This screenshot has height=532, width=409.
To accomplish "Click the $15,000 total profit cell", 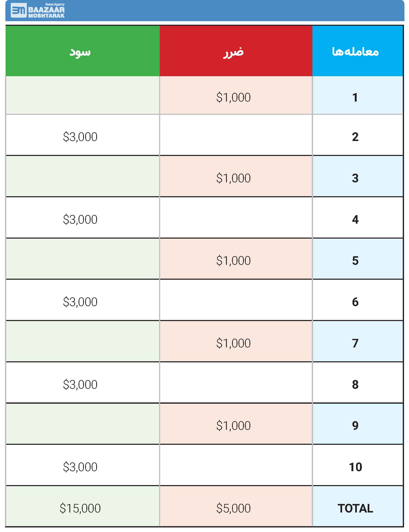I will click(82, 506).
